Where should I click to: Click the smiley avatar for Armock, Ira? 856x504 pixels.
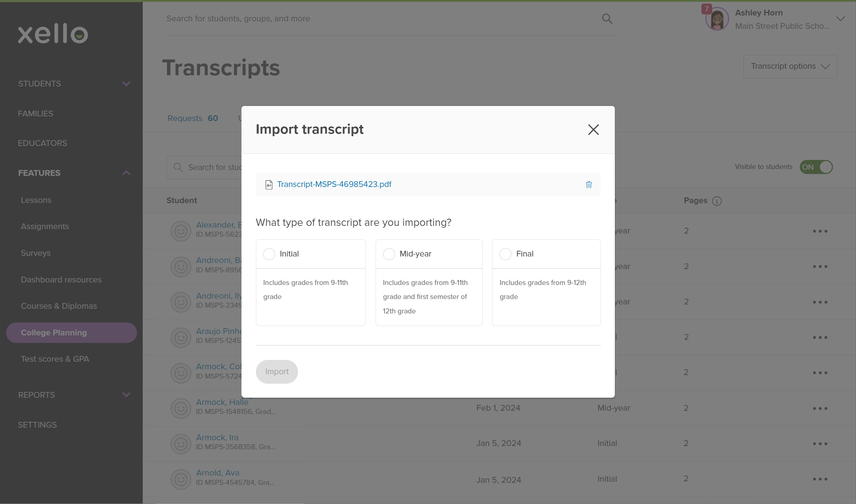[x=181, y=443]
